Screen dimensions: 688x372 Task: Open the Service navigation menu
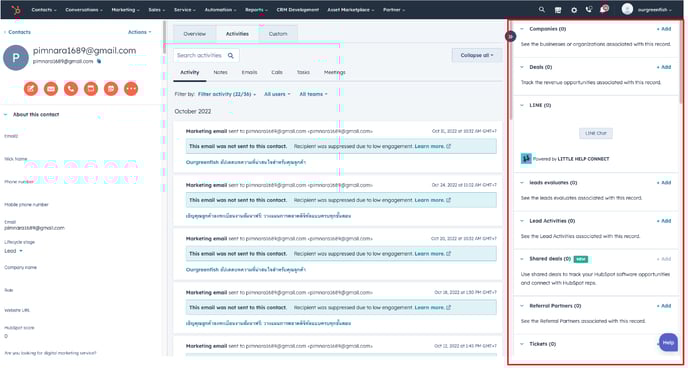(185, 10)
